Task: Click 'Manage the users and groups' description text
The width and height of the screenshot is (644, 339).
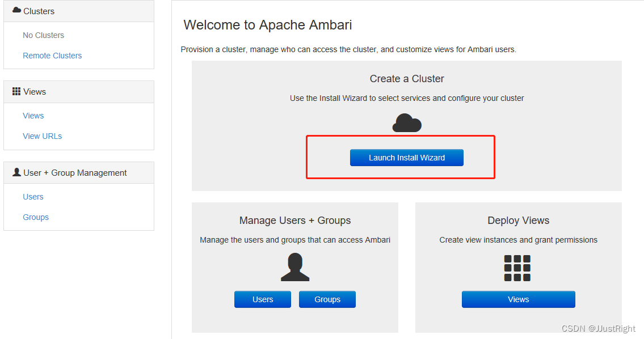Action: pos(295,240)
